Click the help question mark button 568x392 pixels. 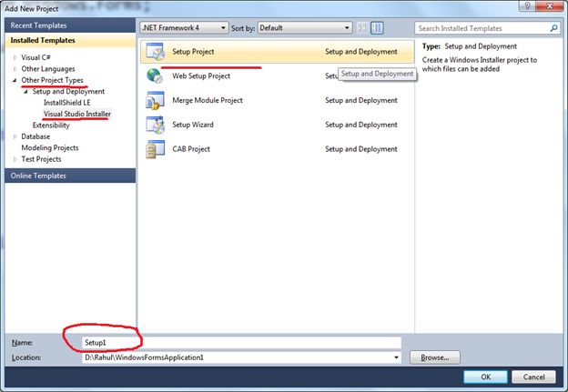pyautogui.click(x=527, y=5)
